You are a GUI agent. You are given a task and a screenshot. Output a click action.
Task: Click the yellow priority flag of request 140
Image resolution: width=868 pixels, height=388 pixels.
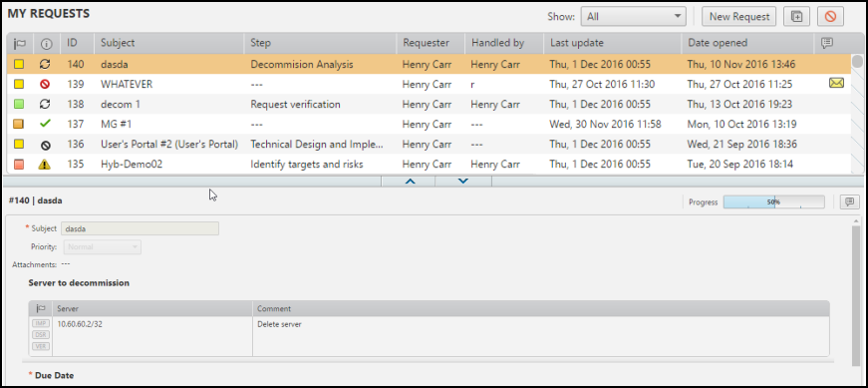tap(19, 64)
